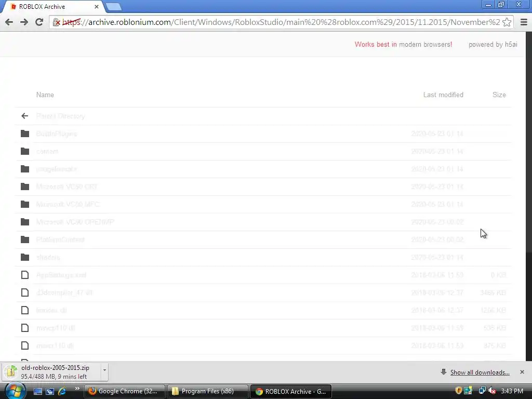532x399 pixels.
Task: Open the content folder icon
Action: (25, 151)
